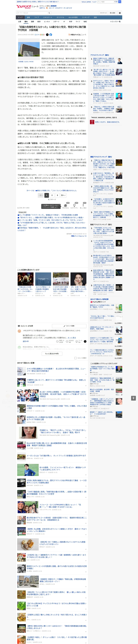The width and height of the screenshot is (138, 644).
Task: Toggle the コメント非表示 checkbox
Action: click(x=75, y=358)
